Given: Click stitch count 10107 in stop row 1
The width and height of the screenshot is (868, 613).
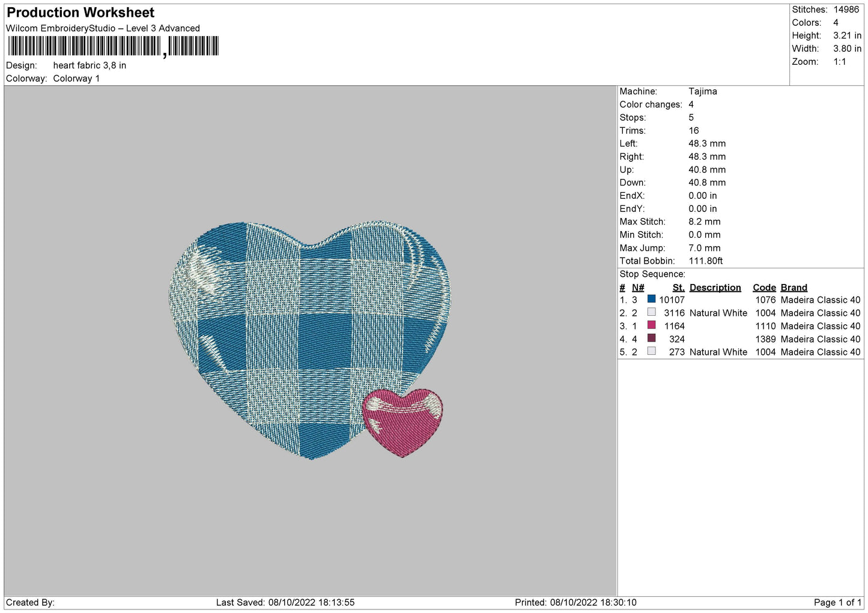Looking at the screenshot, I should tap(672, 300).
